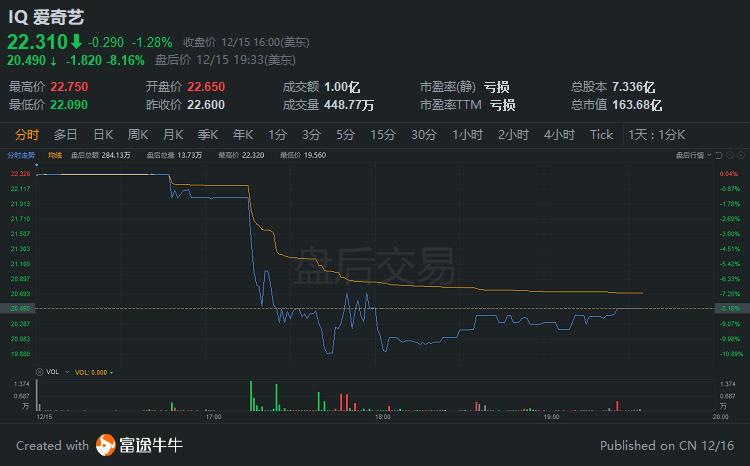Image resolution: width=750 pixels, height=466 pixels.
Task: Click the 盘后总额 284.13万 readout
Action: pos(100,155)
